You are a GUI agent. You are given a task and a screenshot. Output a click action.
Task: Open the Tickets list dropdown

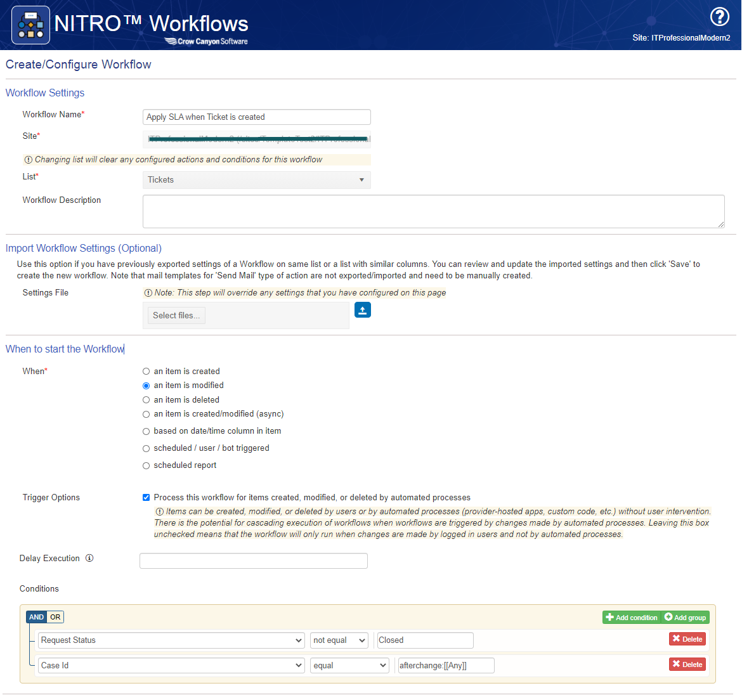[256, 179]
